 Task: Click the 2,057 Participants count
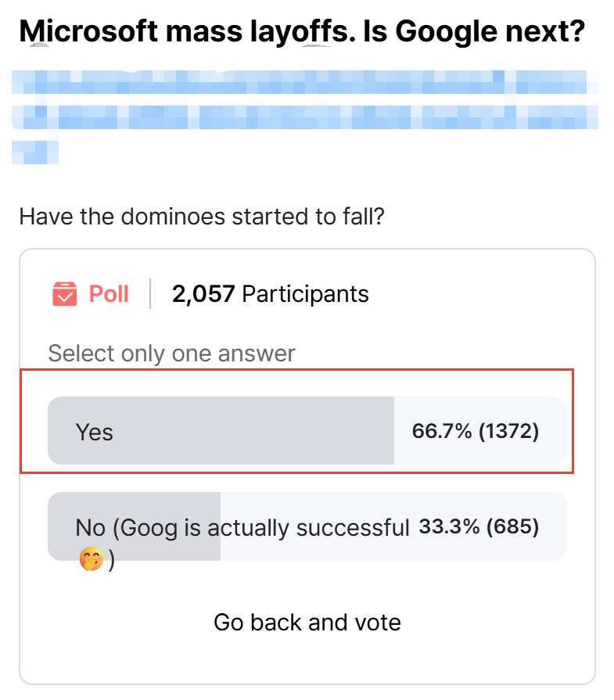(271, 294)
